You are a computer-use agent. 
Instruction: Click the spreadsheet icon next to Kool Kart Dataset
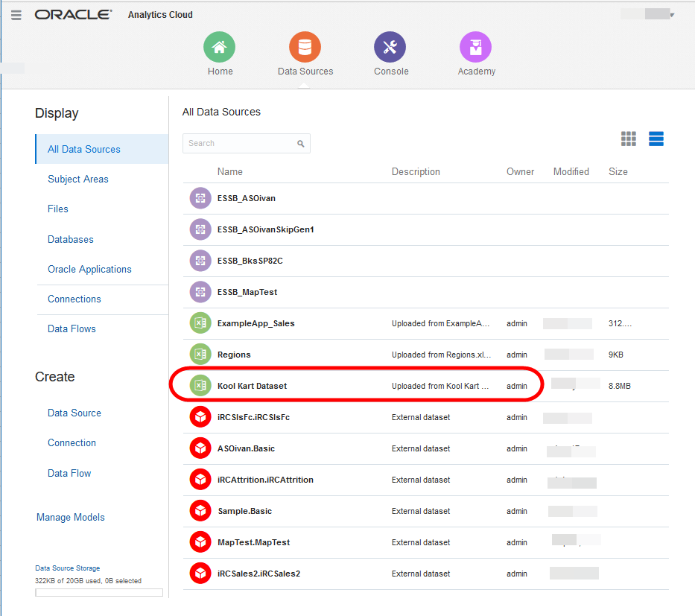200,385
